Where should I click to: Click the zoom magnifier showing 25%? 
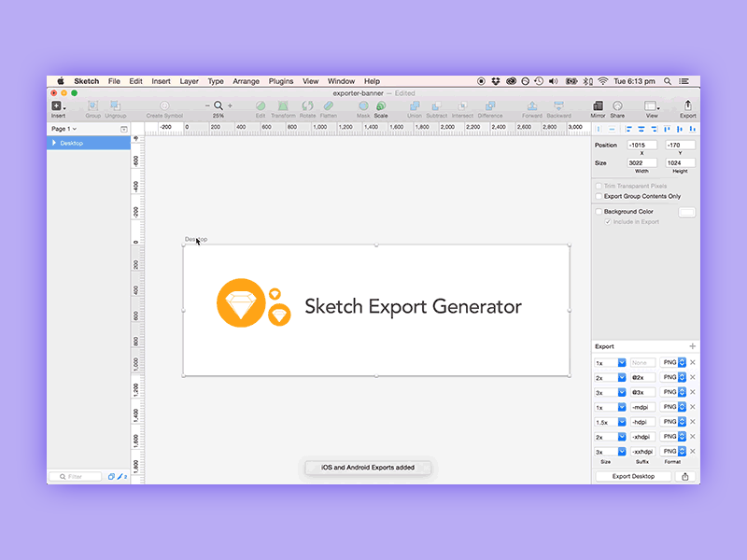[218, 105]
